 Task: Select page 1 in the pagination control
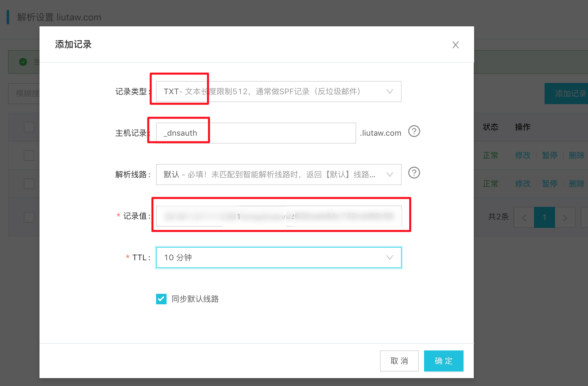tap(544, 217)
